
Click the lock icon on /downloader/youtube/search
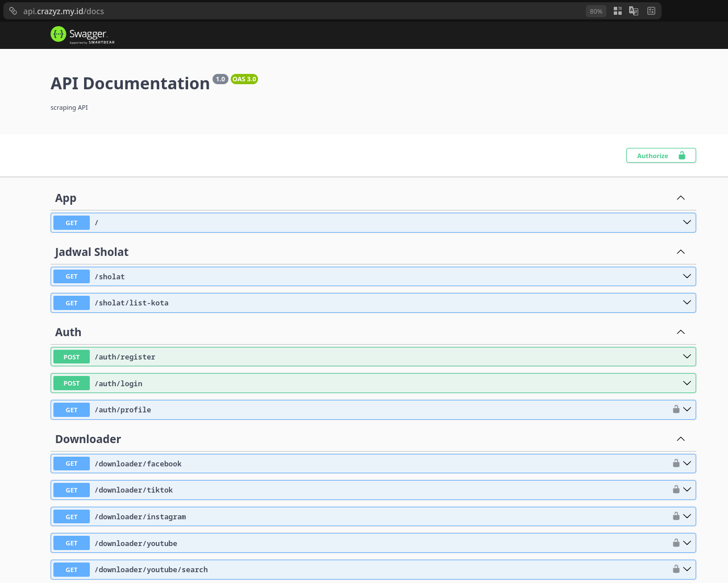coord(676,569)
